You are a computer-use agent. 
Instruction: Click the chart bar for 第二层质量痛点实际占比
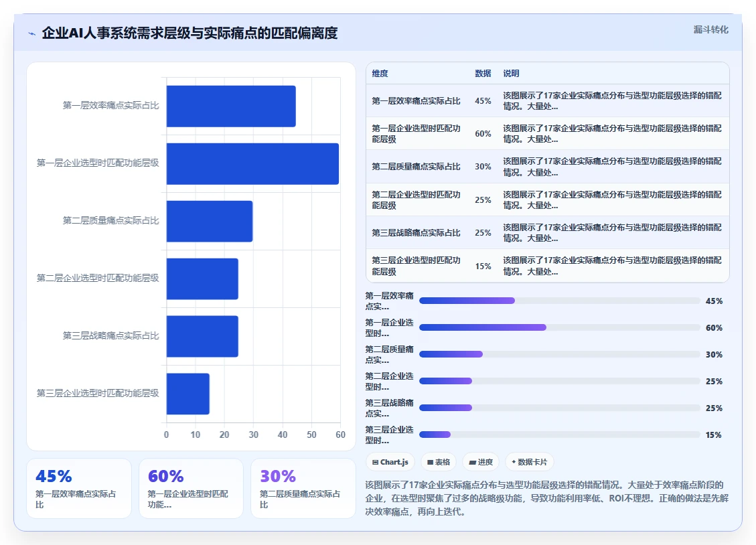210,221
